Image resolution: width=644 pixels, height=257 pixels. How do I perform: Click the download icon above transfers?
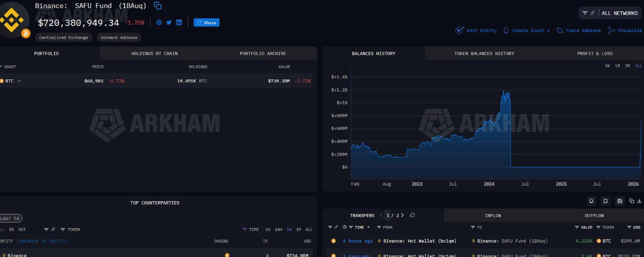coord(639,201)
